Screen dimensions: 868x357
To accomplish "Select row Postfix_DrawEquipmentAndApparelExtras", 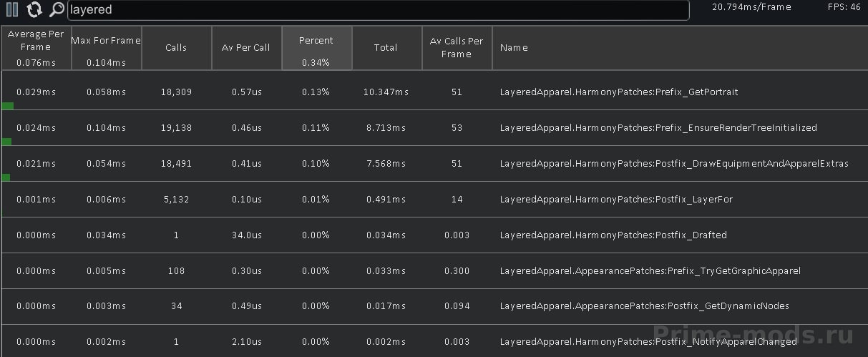I will [x=434, y=163].
